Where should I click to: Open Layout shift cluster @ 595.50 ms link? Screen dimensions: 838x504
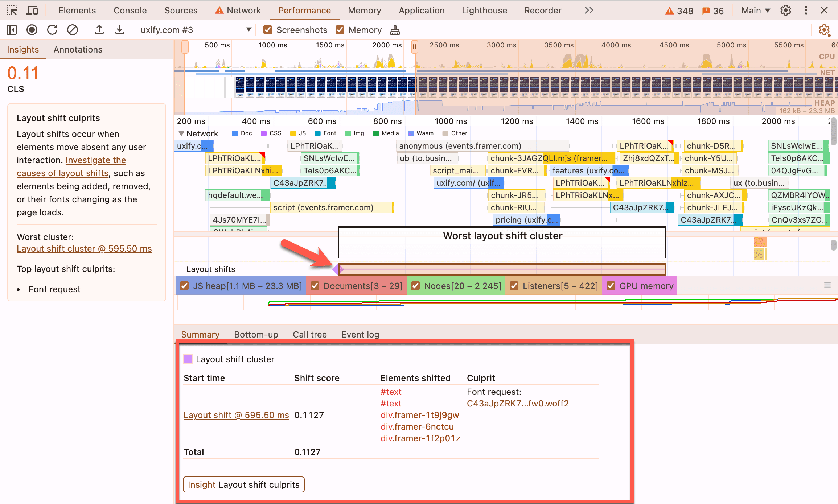84,249
